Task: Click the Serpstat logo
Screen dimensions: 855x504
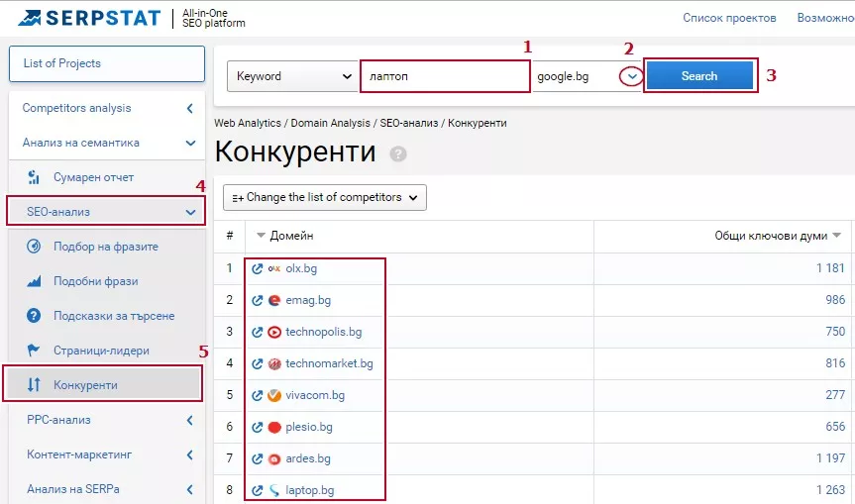Action: tap(89, 18)
